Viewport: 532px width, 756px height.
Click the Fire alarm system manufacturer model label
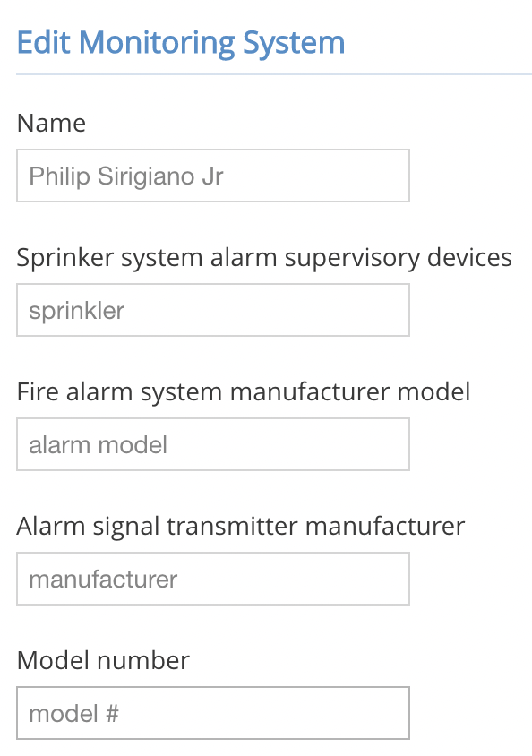(x=244, y=391)
